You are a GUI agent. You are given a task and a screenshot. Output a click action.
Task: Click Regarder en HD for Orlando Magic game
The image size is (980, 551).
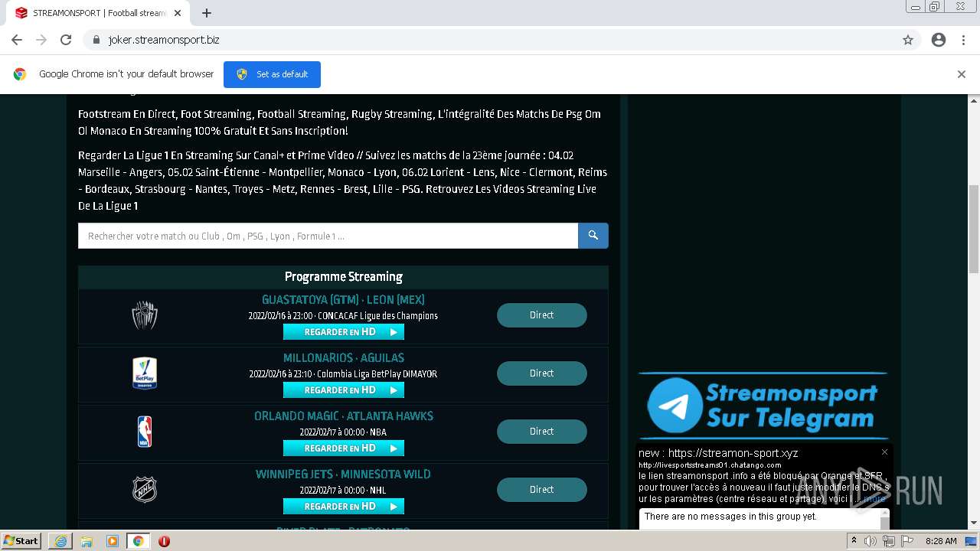click(344, 448)
